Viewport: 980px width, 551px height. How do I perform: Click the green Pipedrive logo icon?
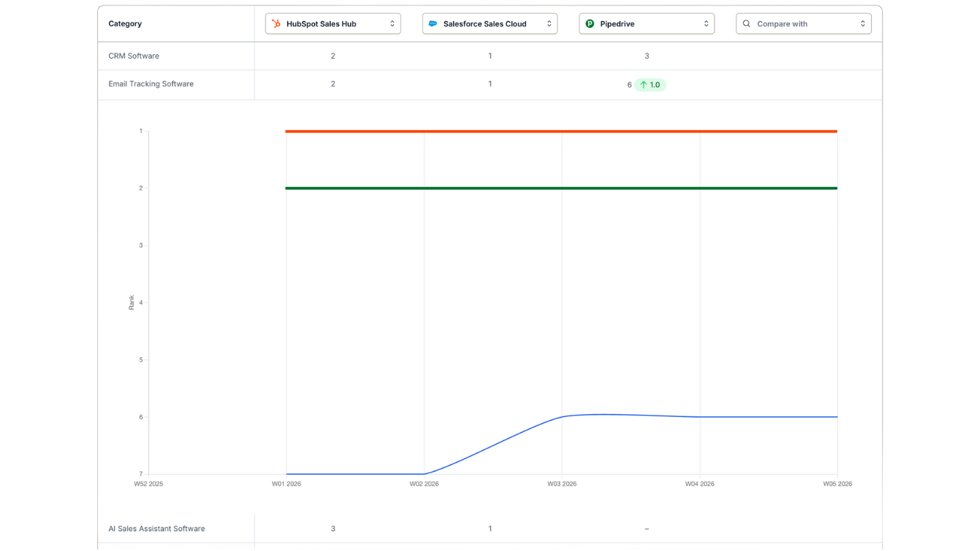590,24
